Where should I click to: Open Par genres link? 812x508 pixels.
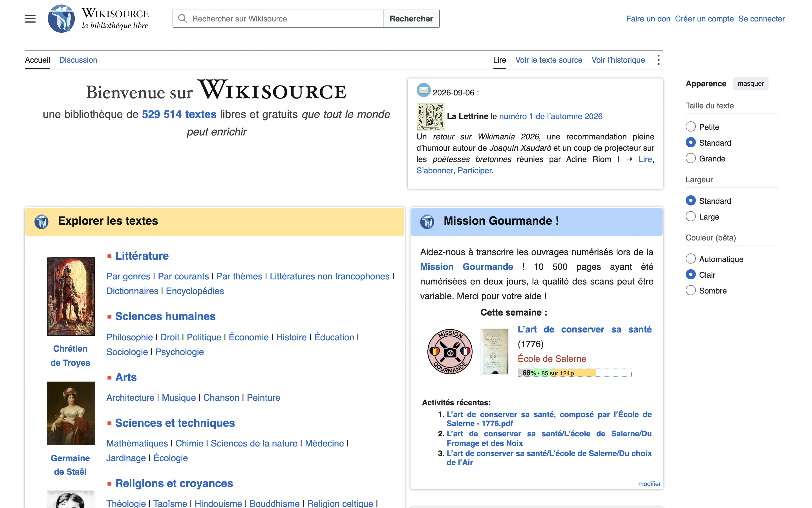[128, 276]
